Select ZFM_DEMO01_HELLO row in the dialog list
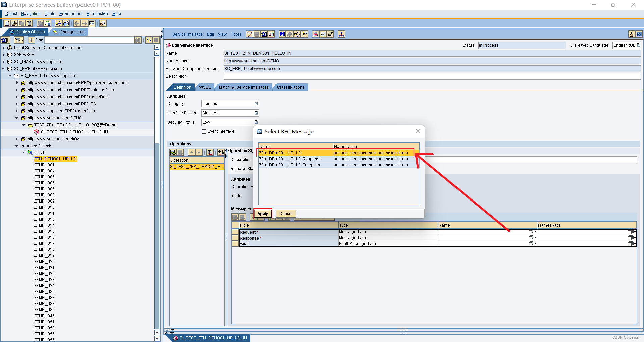 [x=338, y=153]
